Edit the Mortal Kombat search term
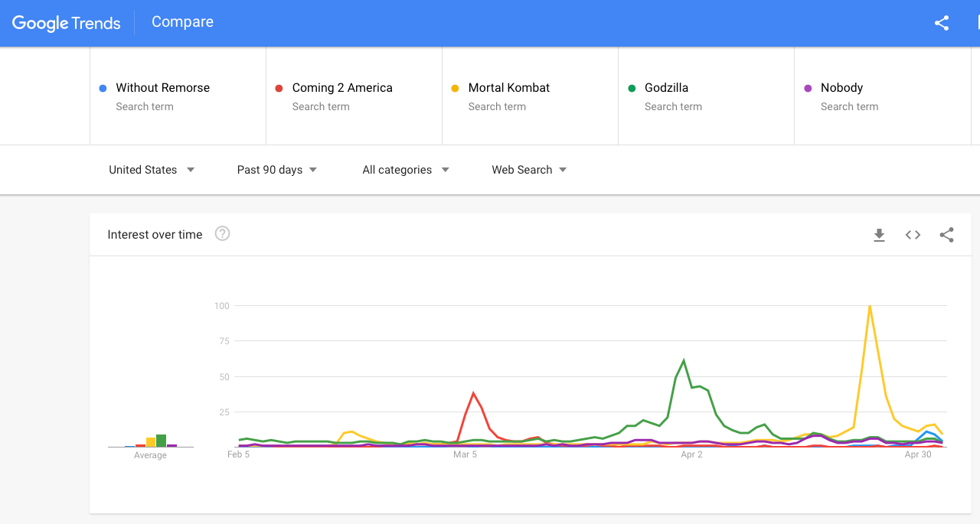Image resolution: width=980 pixels, height=524 pixels. (x=530, y=96)
